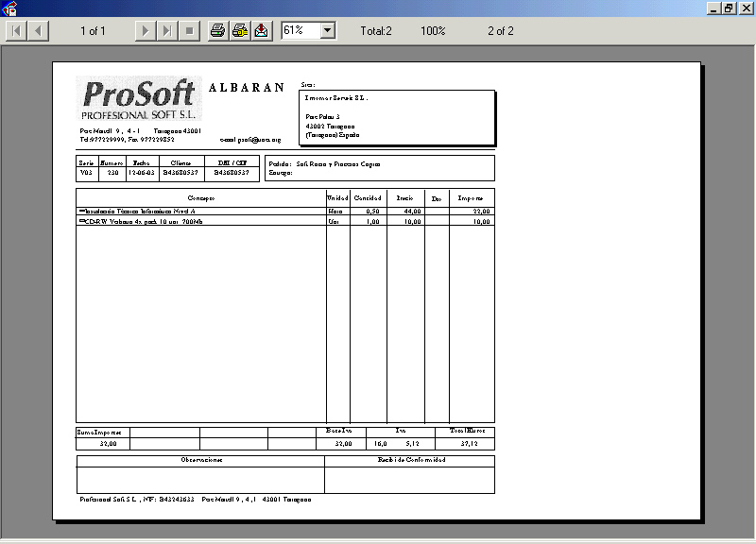This screenshot has width=756, height=544.
Task: Go to the first page of report
Action: (x=17, y=31)
